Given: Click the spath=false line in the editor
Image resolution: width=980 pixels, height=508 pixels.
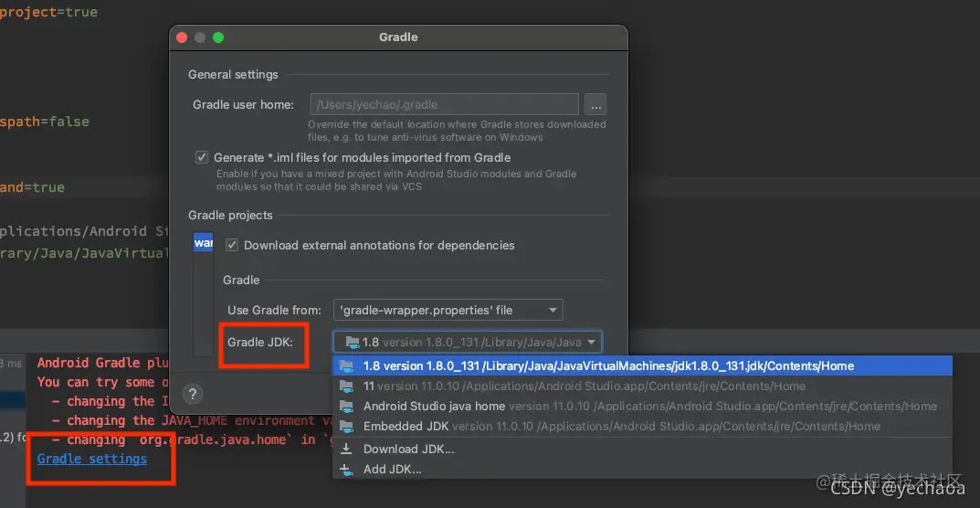Looking at the screenshot, I should 45,122.
